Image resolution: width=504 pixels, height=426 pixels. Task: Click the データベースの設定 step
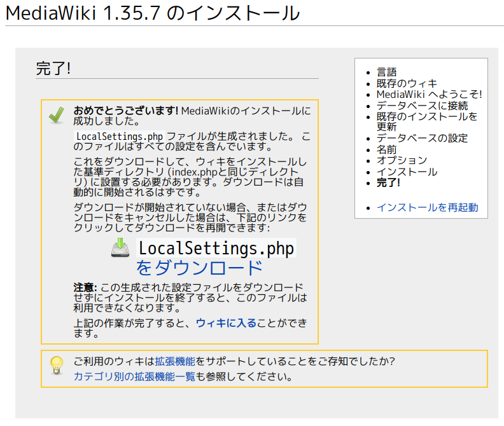pos(422,138)
